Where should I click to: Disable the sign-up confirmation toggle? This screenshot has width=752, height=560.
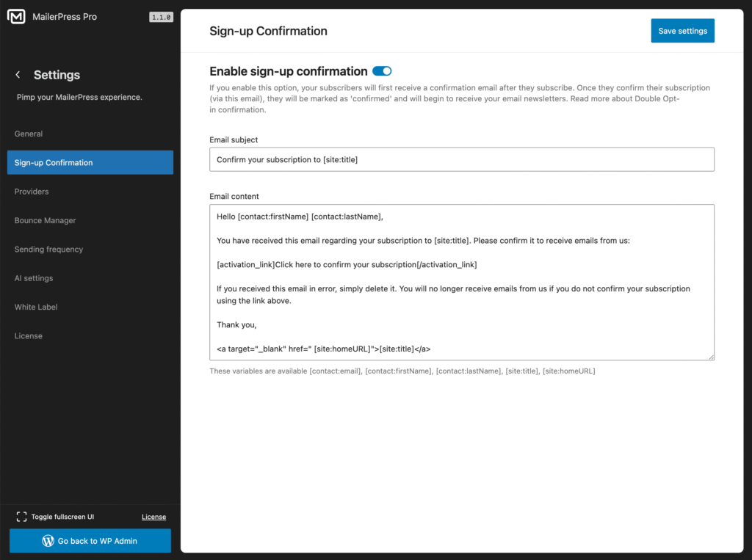click(382, 71)
